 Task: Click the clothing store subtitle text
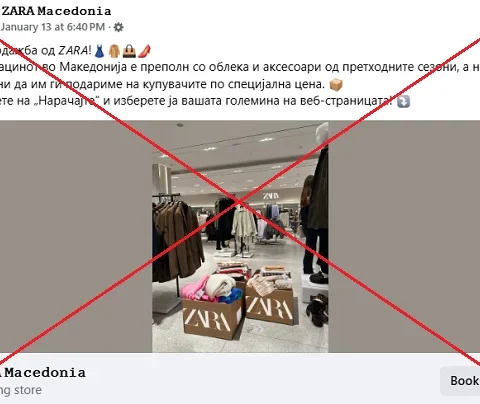pyautogui.click(x=21, y=390)
